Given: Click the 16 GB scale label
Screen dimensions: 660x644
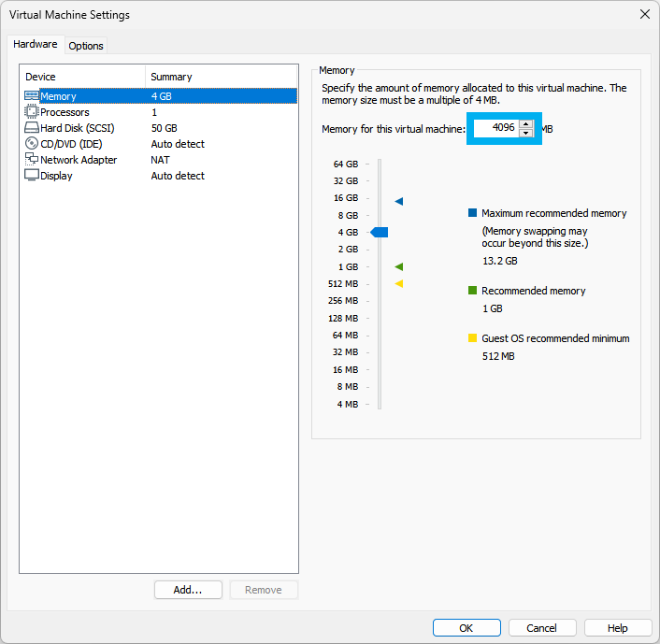Looking at the screenshot, I should tap(346, 198).
